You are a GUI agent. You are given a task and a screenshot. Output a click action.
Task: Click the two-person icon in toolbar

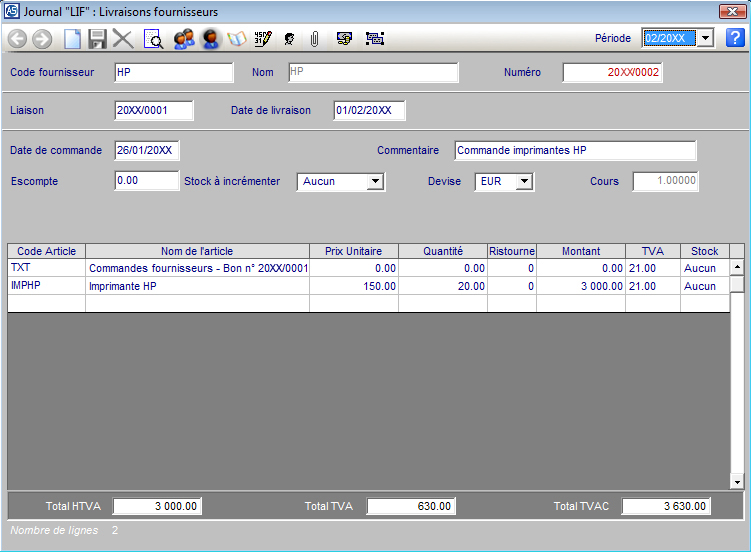click(x=183, y=39)
